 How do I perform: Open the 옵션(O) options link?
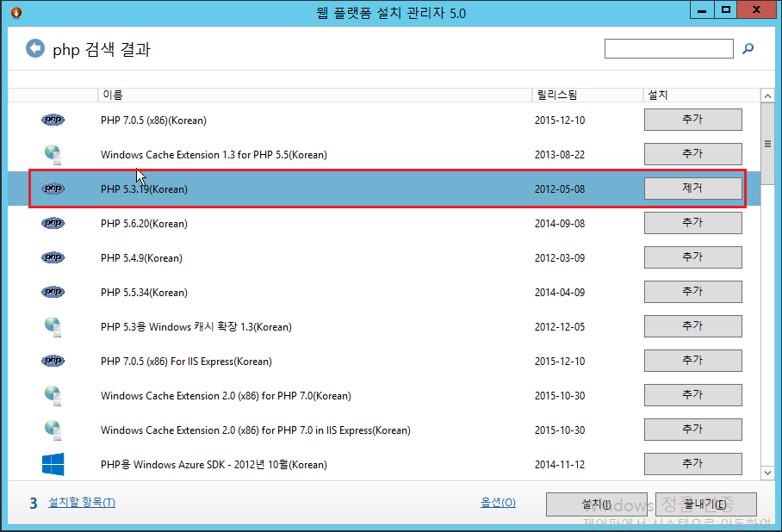coord(498,502)
